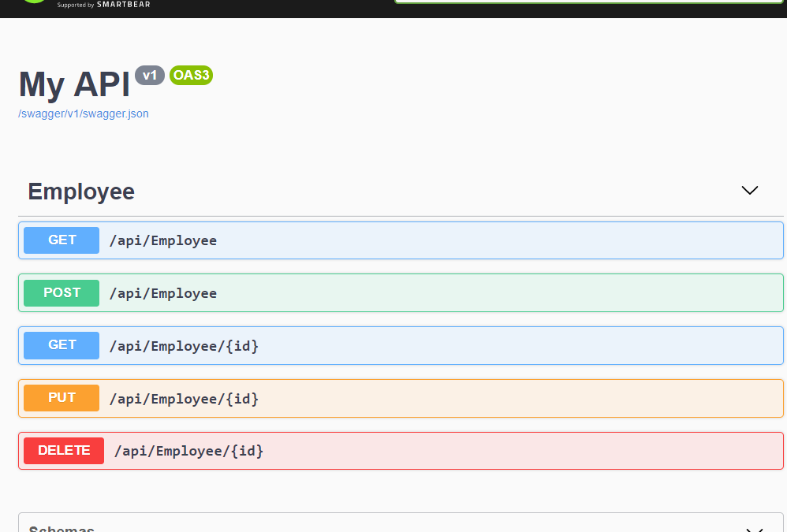787x532 pixels.
Task: Click the Supported by SmartBear text
Action: click(103, 4)
